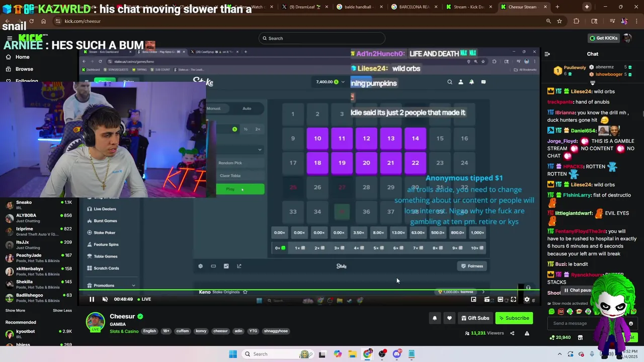Open the PeachyJade channel in sidebar
The height and width of the screenshot is (362, 644).
[38, 258]
